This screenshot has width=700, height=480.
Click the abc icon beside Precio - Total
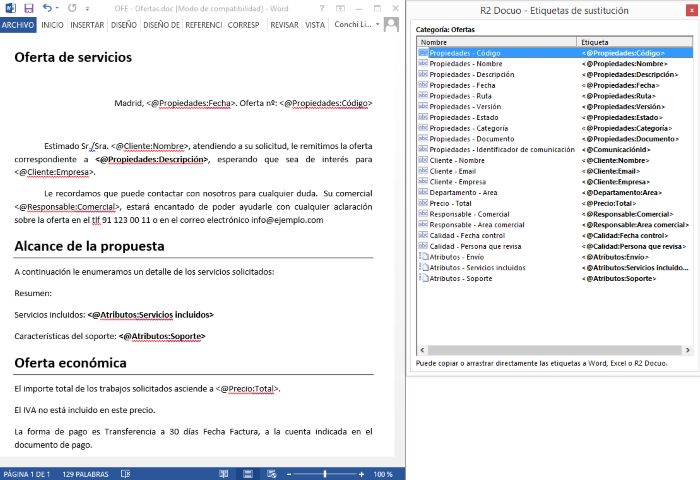coord(423,203)
